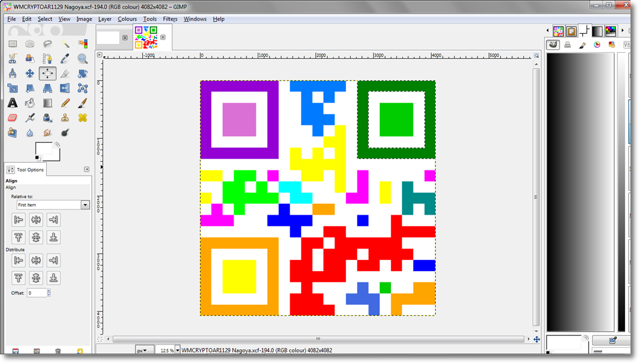Switch to the Tool Options tab
This screenshot has height=364, width=640.
(25, 169)
